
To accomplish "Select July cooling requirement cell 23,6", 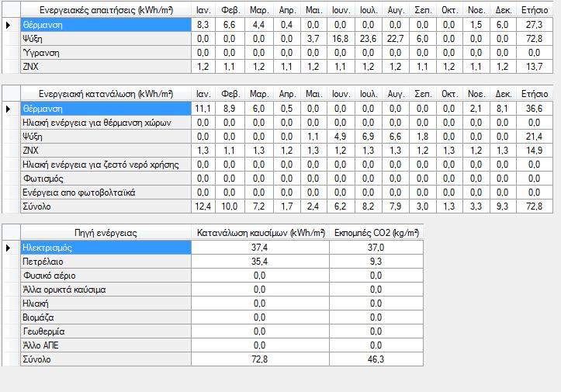I will point(368,39).
